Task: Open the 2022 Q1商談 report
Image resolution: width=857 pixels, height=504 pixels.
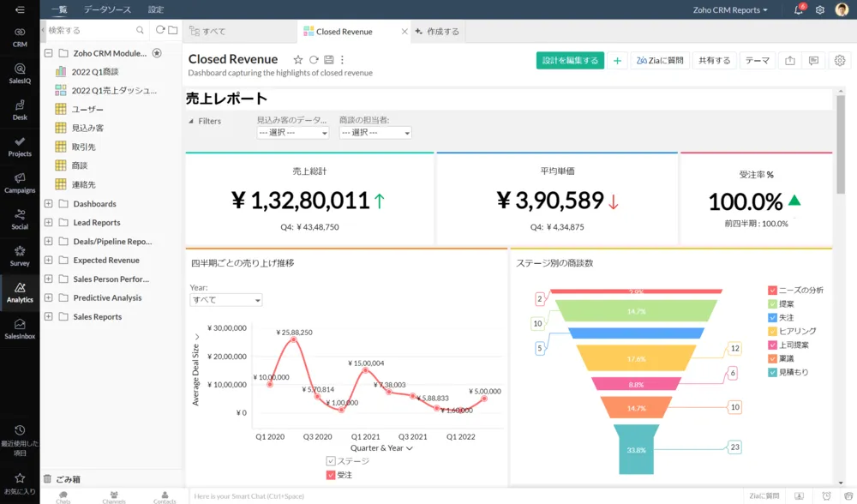Action: pyautogui.click(x=95, y=72)
